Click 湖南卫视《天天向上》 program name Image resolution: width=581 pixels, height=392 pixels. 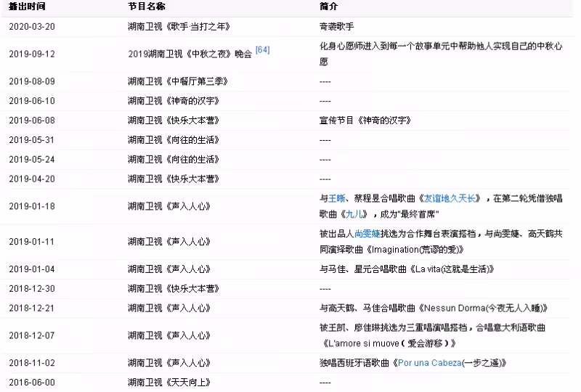pyautogui.click(x=169, y=383)
